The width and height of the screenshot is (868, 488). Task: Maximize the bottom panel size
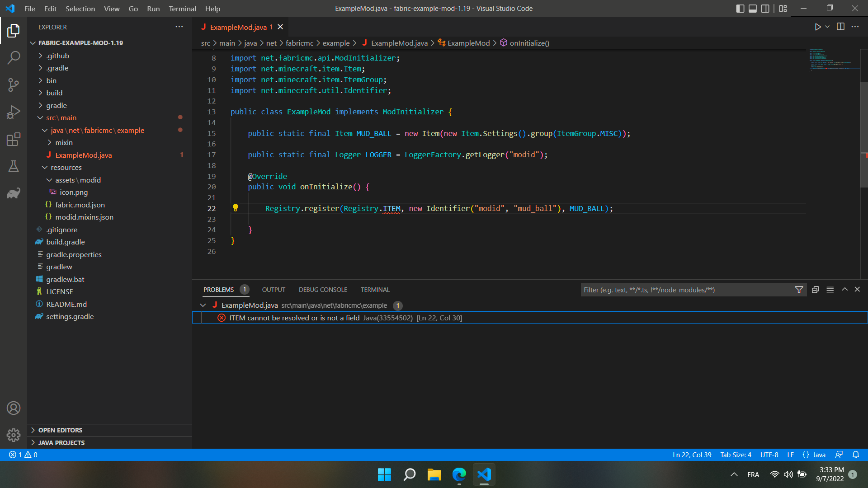(x=844, y=289)
